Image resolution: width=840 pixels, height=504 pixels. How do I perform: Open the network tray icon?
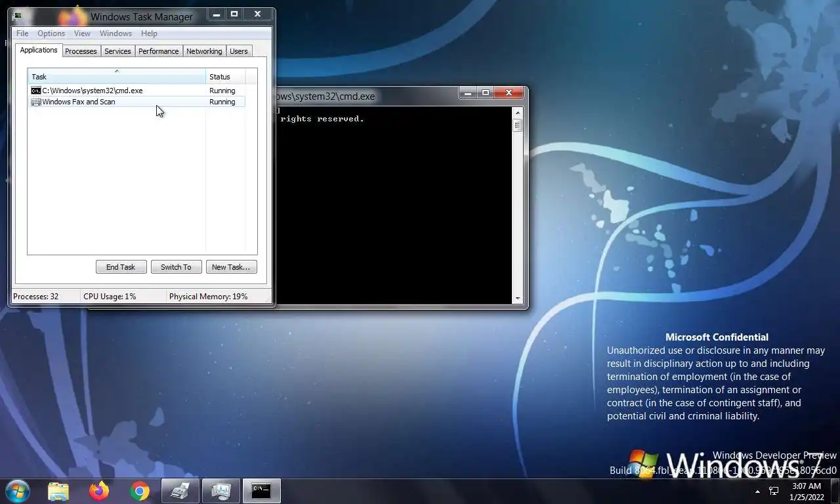coord(774,491)
